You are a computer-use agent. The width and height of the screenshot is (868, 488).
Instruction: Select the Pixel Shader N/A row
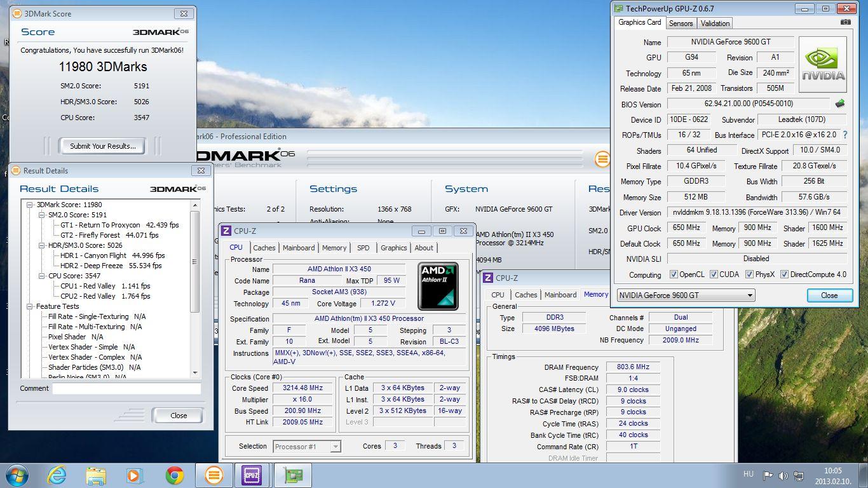click(x=76, y=337)
